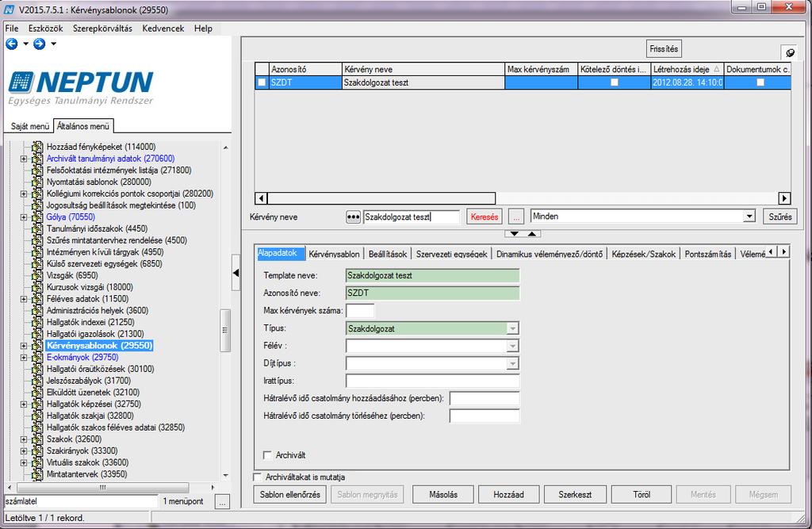Switch to the Kérvénysablon tab

click(x=334, y=254)
